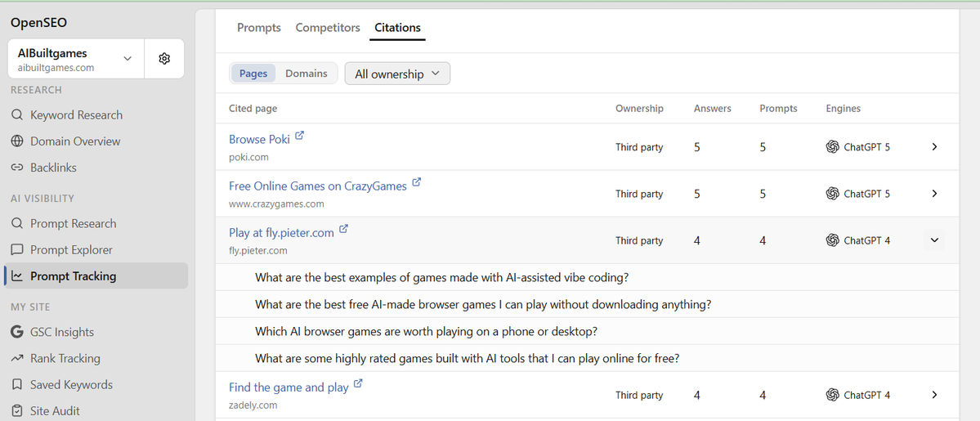This screenshot has height=421, width=980.
Task: Open external link icon beside CrazyGames title
Action: (x=416, y=182)
